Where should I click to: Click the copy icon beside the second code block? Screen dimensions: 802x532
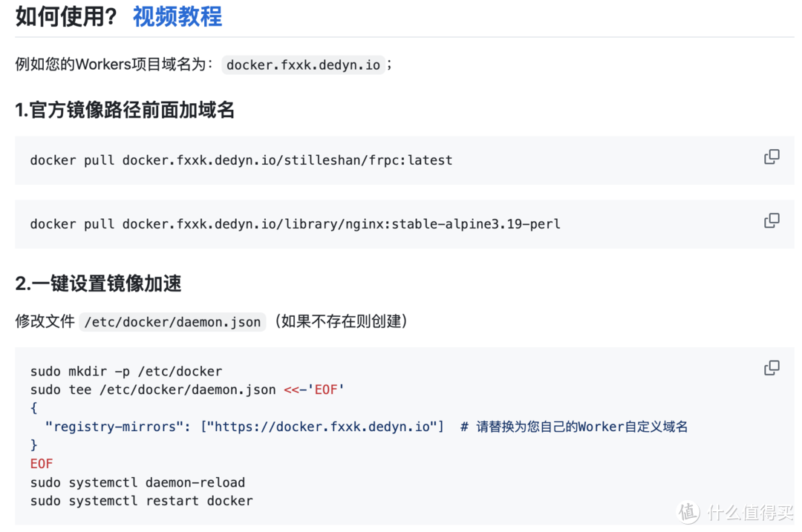tap(772, 220)
